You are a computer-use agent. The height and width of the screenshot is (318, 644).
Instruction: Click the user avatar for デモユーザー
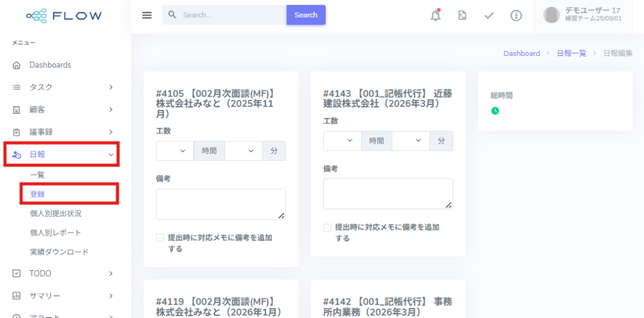coord(552,15)
